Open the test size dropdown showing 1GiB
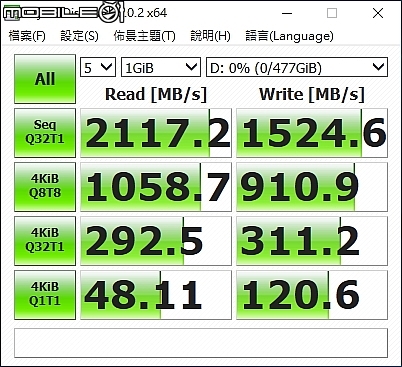The width and height of the screenshot is (402, 367). (x=161, y=67)
